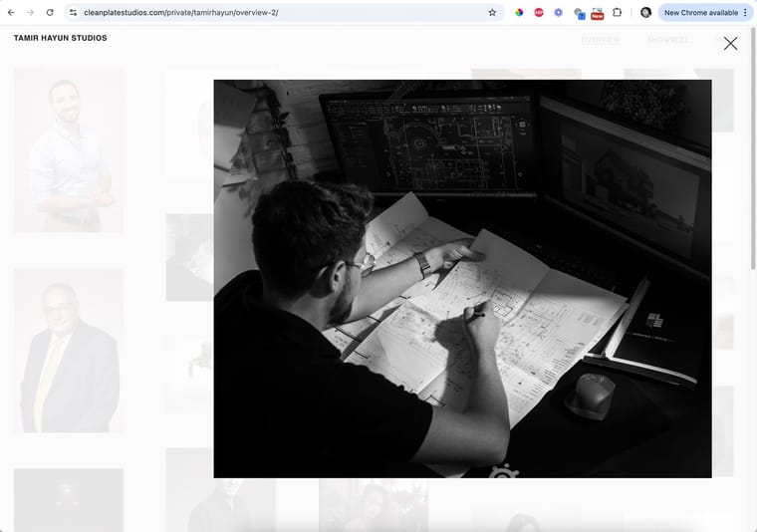This screenshot has height=532, width=757.
Task: Close the lightbox with the X icon
Action: pyautogui.click(x=730, y=43)
